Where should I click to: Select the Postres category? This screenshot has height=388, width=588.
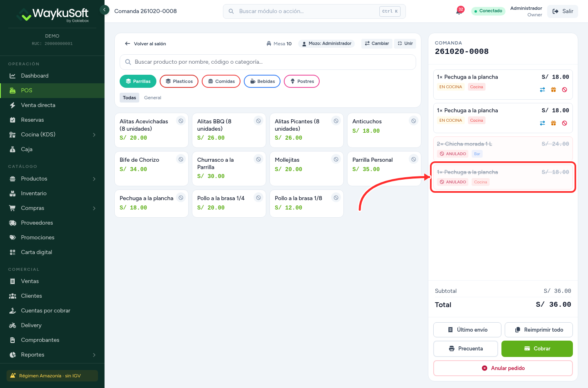click(x=302, y=81)
